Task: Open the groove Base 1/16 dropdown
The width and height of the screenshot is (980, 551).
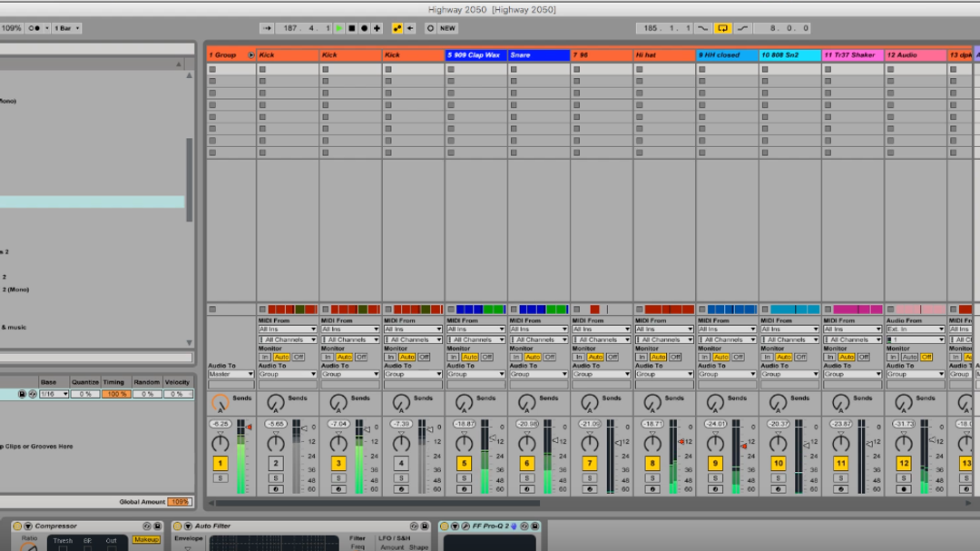Action: click(x=54, y=394)
